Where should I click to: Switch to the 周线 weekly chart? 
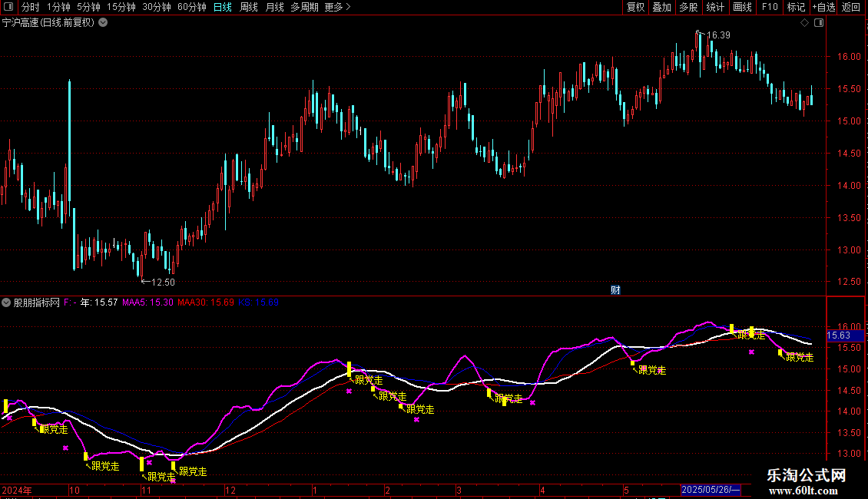point(249,7)
